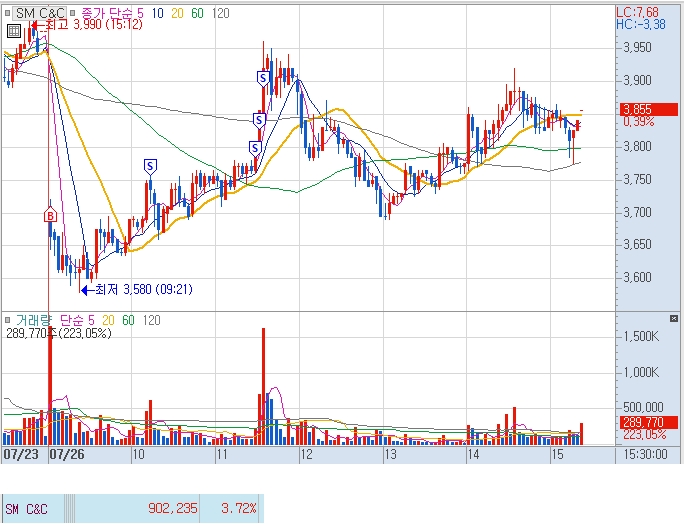The height and width of the screenshot is (524, 684).
Task: Click the 최고 3,990 (15:12) high marker
Action: 87,24
